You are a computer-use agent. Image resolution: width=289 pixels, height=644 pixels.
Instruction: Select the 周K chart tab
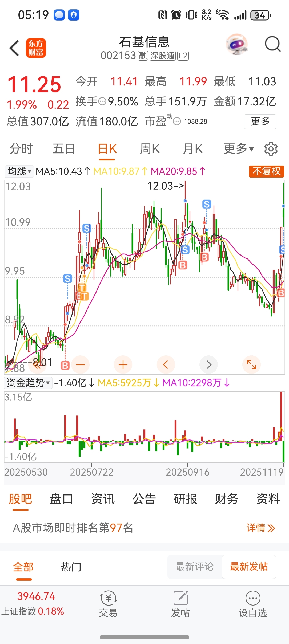click(150, 149)
